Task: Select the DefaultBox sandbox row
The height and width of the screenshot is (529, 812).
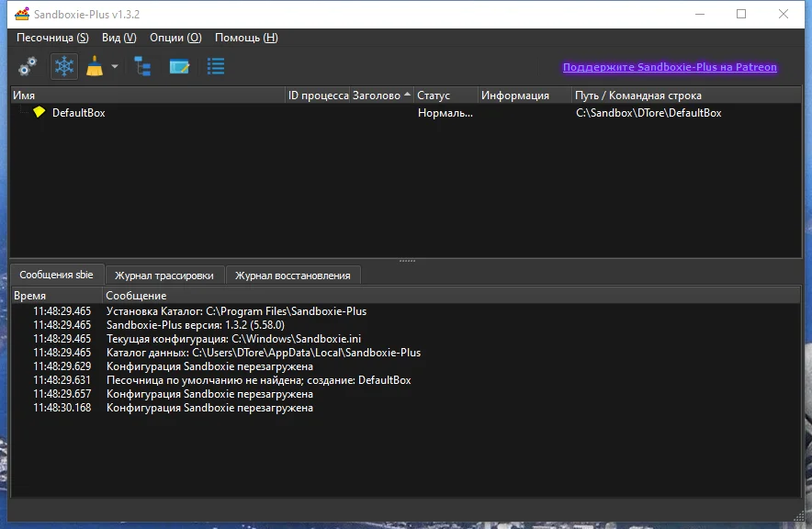Action: 406,112
